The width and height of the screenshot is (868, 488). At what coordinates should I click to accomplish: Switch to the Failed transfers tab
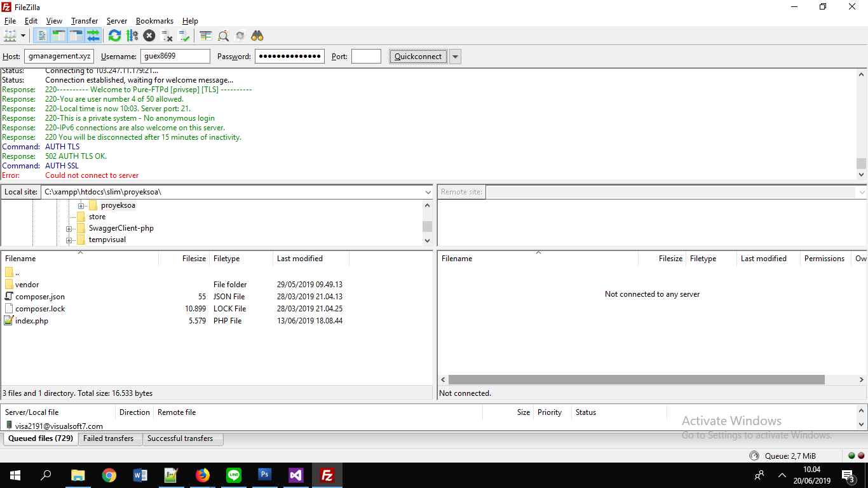tap(109, 438)
